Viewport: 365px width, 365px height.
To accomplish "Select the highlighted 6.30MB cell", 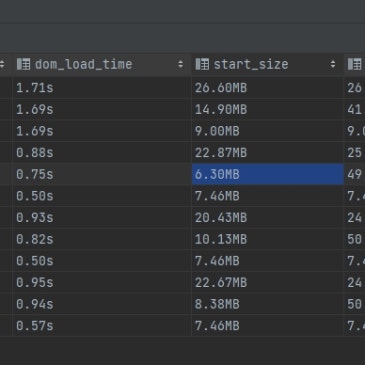I will 268,174.
